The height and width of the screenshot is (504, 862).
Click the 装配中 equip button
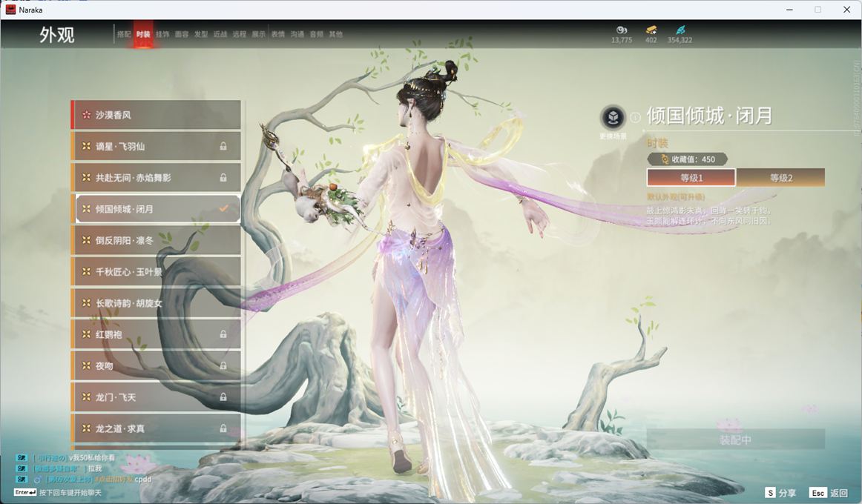tap(735, 440)
